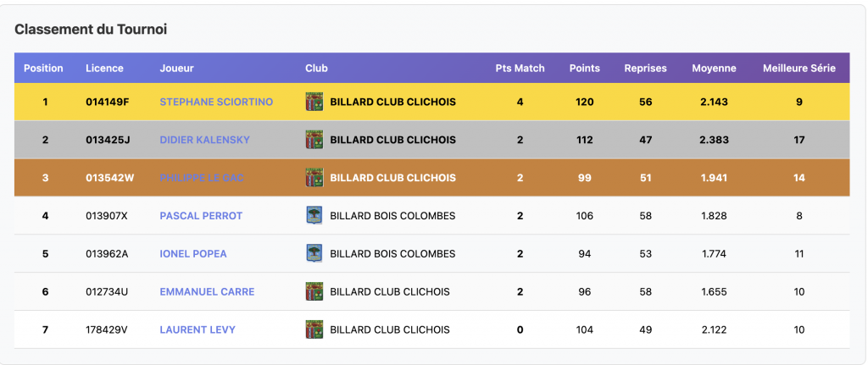
Task: Click the Reprises column header
Action: point(645,69)
